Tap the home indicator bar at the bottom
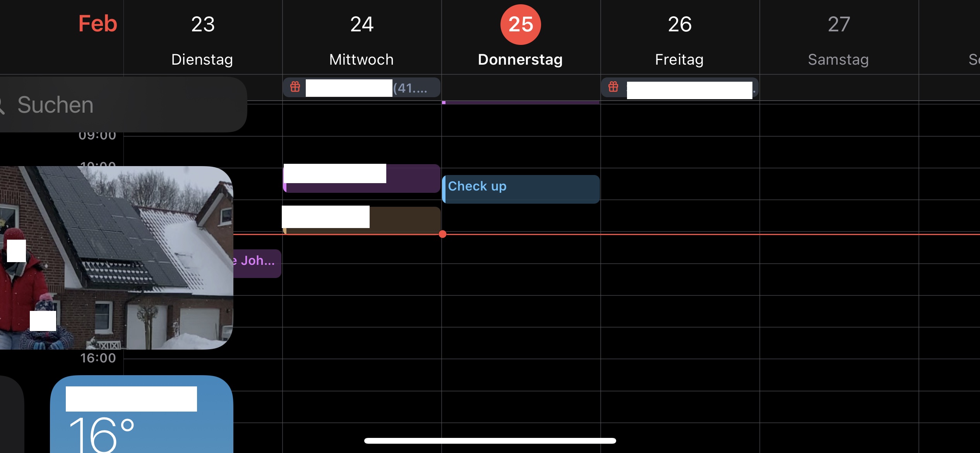 pos(490,441)
